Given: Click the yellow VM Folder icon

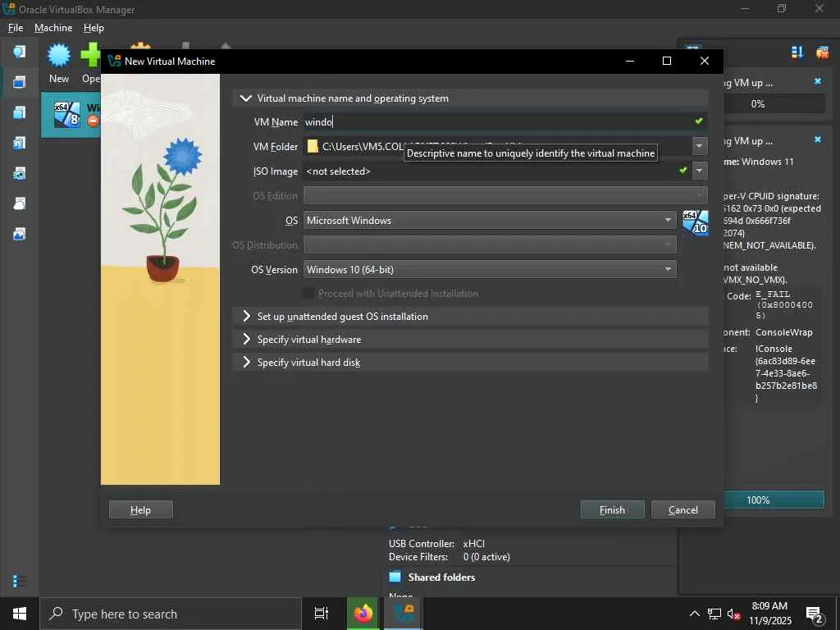Looking at the screenshot, I should [313, 146].
